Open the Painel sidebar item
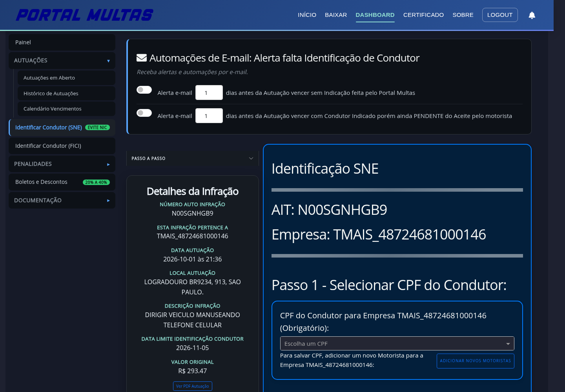The width and height of the screenshot is (565, 392). pyautogui.click(x=62, y=42)
